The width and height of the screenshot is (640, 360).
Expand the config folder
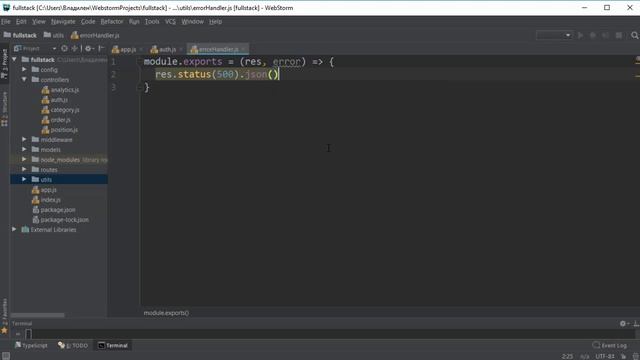24,69
